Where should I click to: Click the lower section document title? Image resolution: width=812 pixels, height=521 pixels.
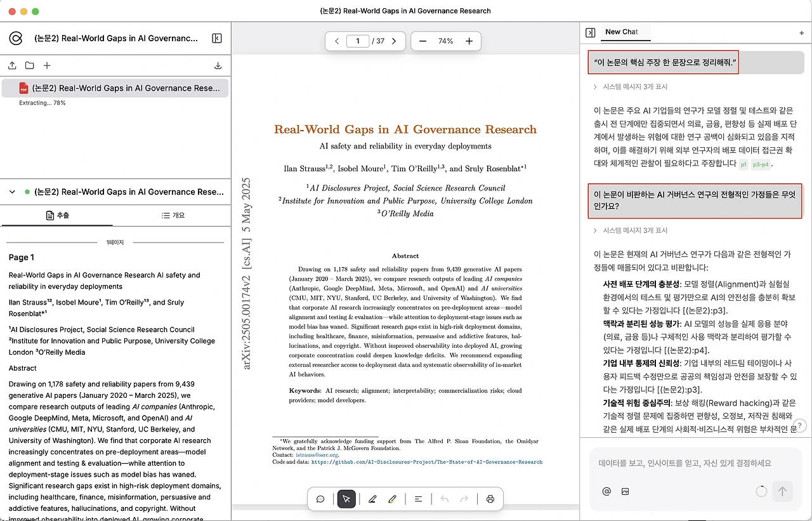pos(129,192)
